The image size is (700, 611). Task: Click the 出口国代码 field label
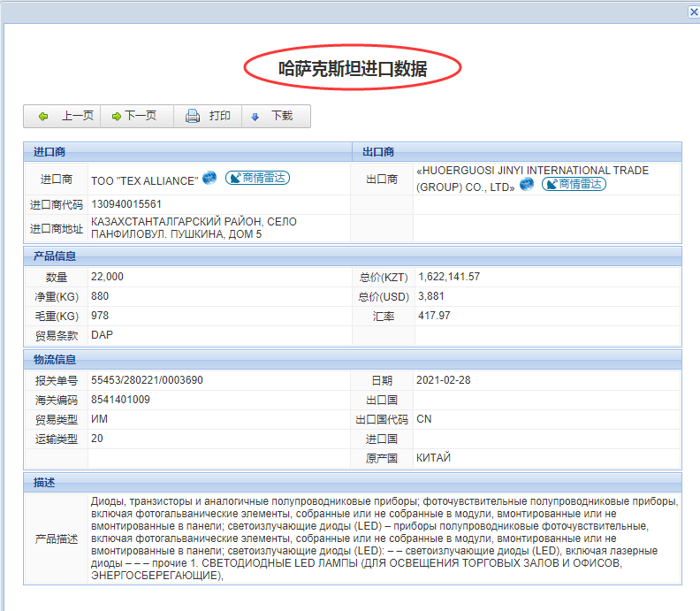click(382, 420)
